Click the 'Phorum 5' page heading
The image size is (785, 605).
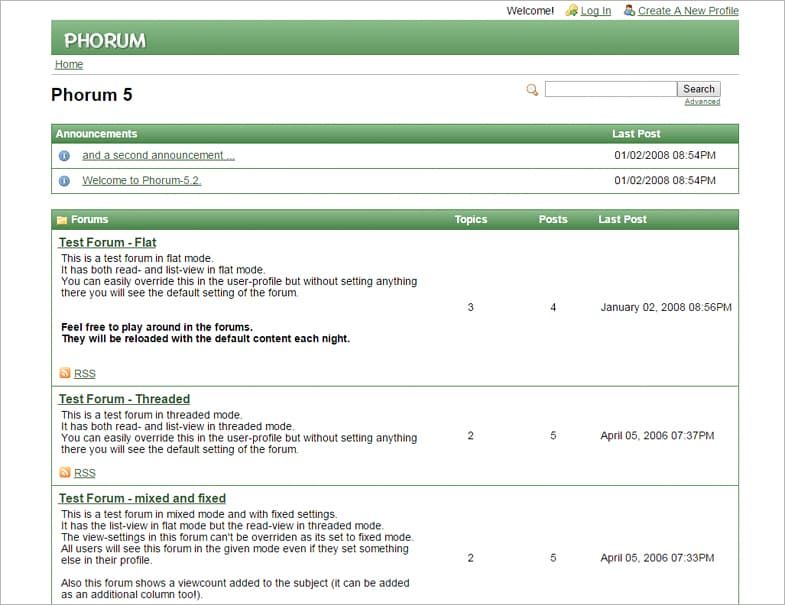(x=92, y=95)
